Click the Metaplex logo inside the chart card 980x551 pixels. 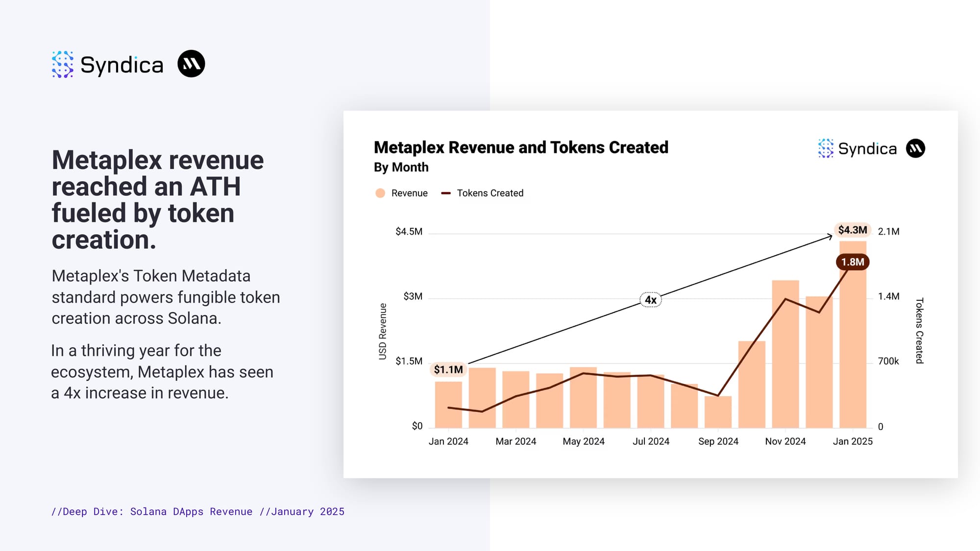coord(915,148)
